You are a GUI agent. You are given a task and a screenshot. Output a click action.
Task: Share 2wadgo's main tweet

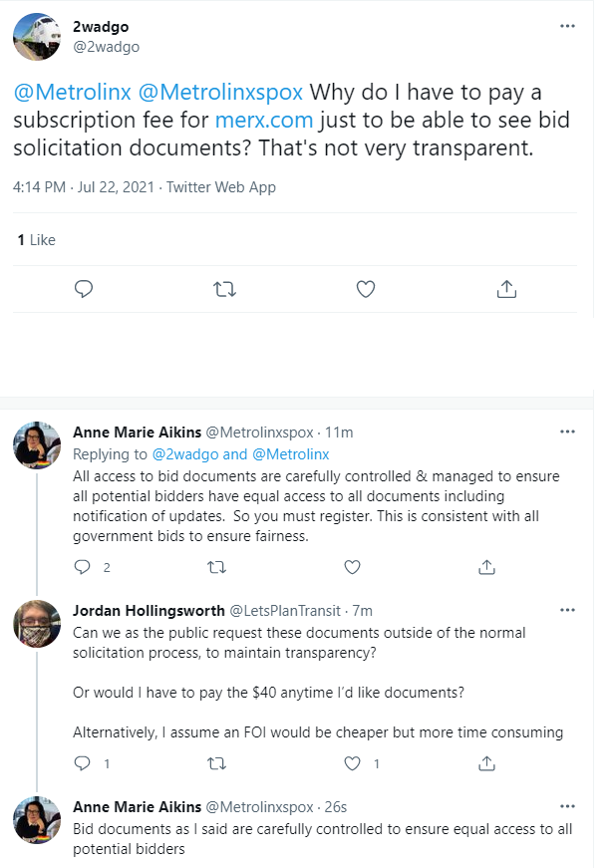[x=505, y=289]
